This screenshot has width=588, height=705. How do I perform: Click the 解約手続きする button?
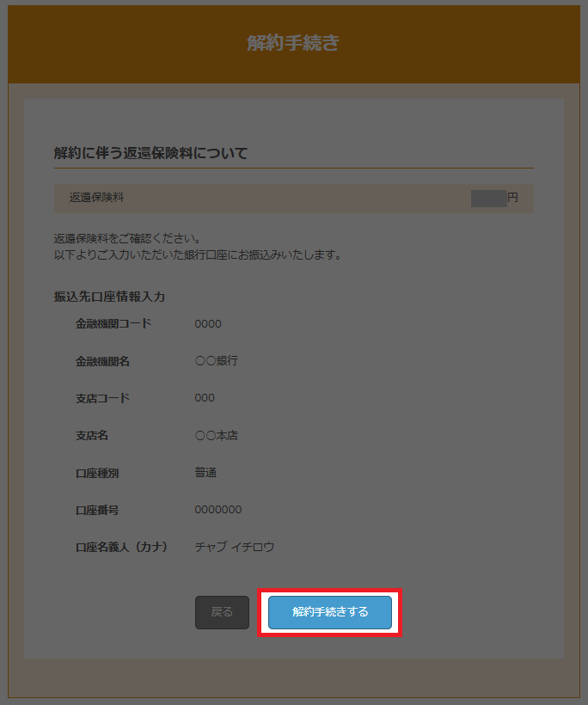click(x=330, y=612)
